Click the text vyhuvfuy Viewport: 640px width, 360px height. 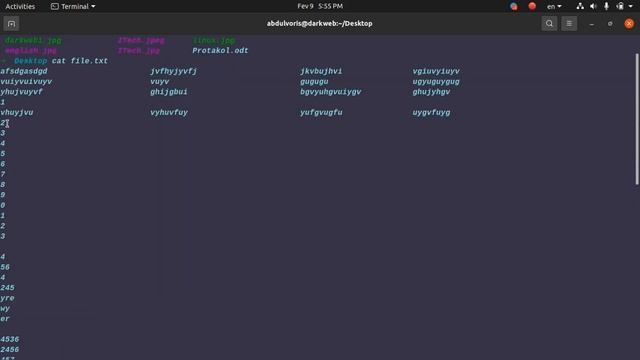coord(169,113)
